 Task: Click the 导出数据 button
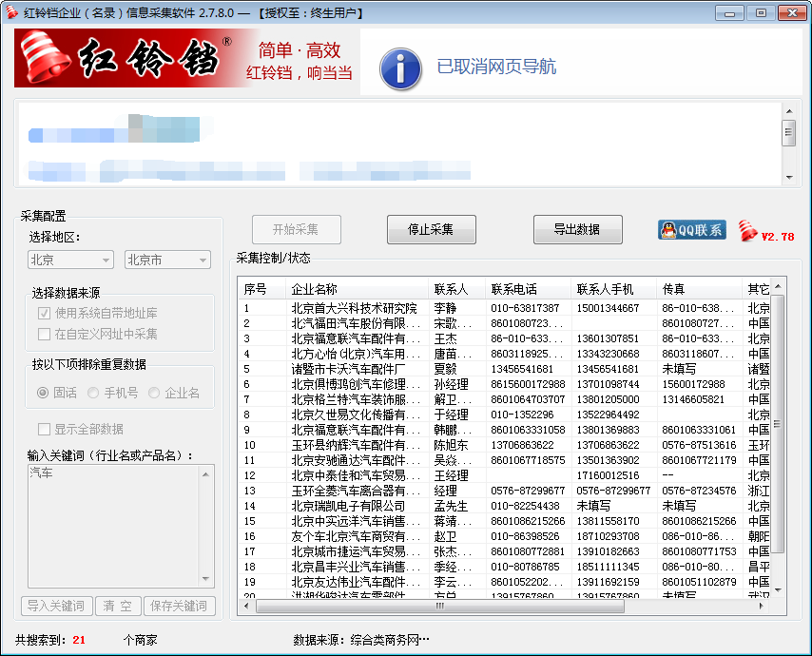(x=577, y=229)
